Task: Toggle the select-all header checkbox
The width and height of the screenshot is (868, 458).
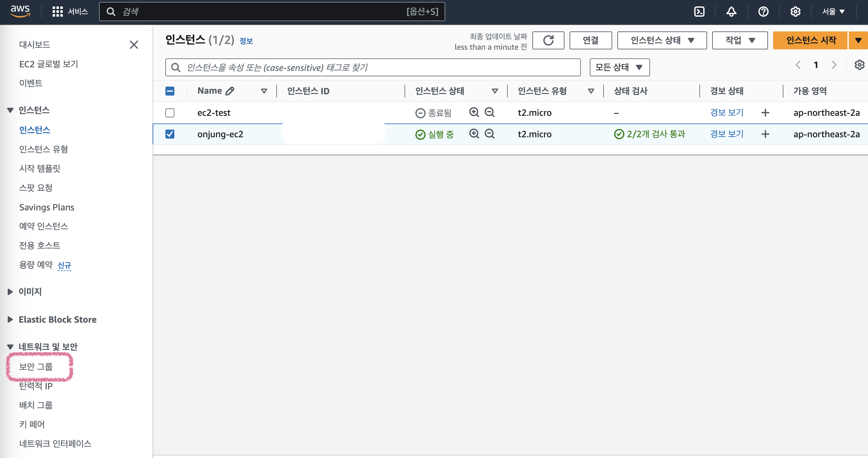Action: 170,91
